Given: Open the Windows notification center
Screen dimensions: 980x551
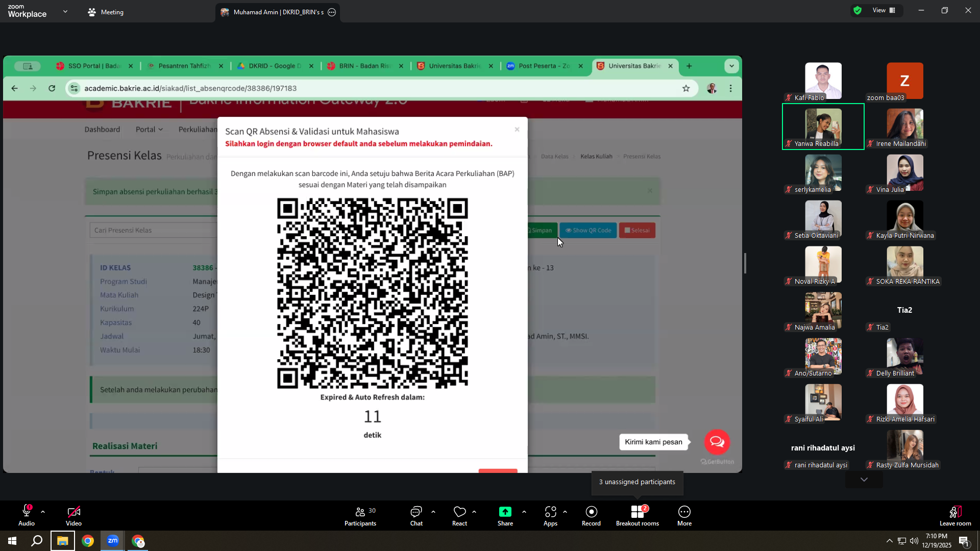Looking at the screenshot, I should (x=964, y=541).
